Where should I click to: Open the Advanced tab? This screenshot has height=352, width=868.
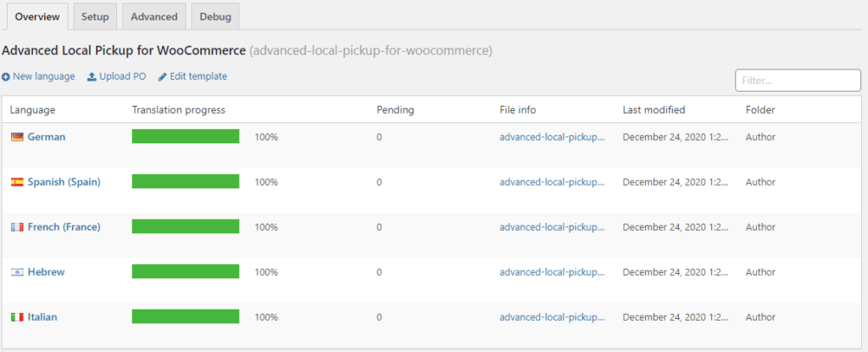[x=153, y=16]
